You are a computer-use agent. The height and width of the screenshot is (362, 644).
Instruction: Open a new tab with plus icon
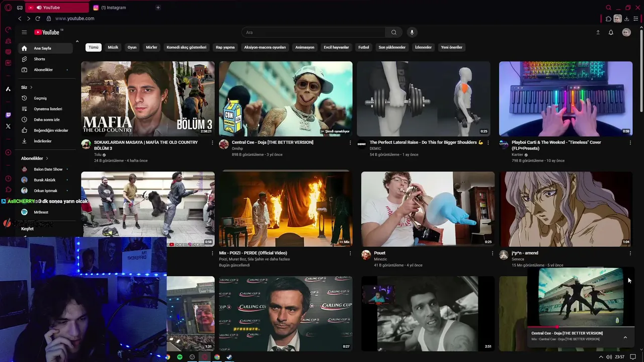[x=158, y=8]
